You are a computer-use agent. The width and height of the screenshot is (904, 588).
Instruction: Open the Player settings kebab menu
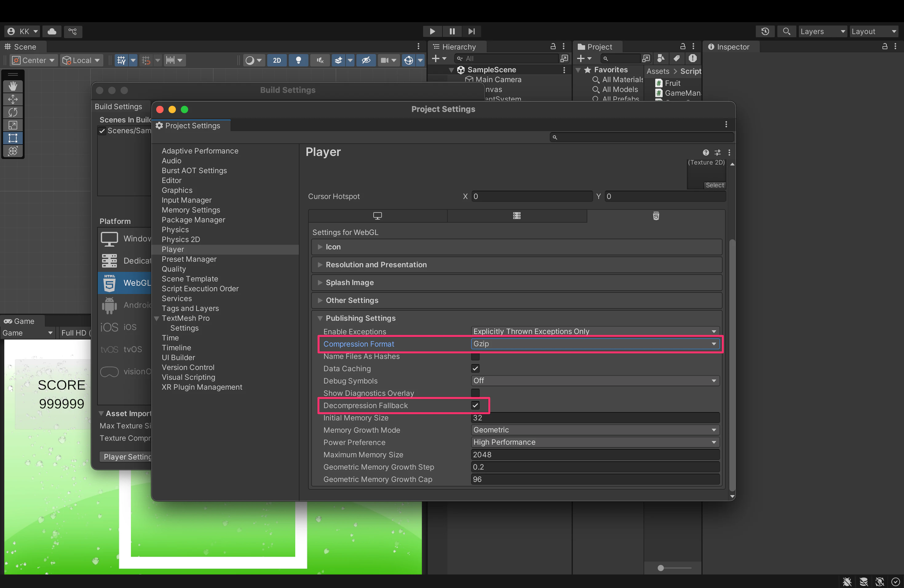point(729,153)
